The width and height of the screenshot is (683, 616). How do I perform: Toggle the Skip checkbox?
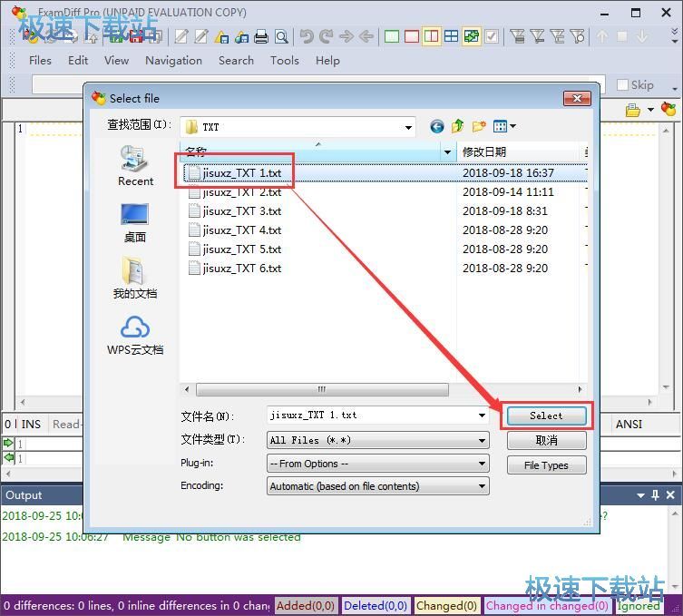tap(622, 84)
